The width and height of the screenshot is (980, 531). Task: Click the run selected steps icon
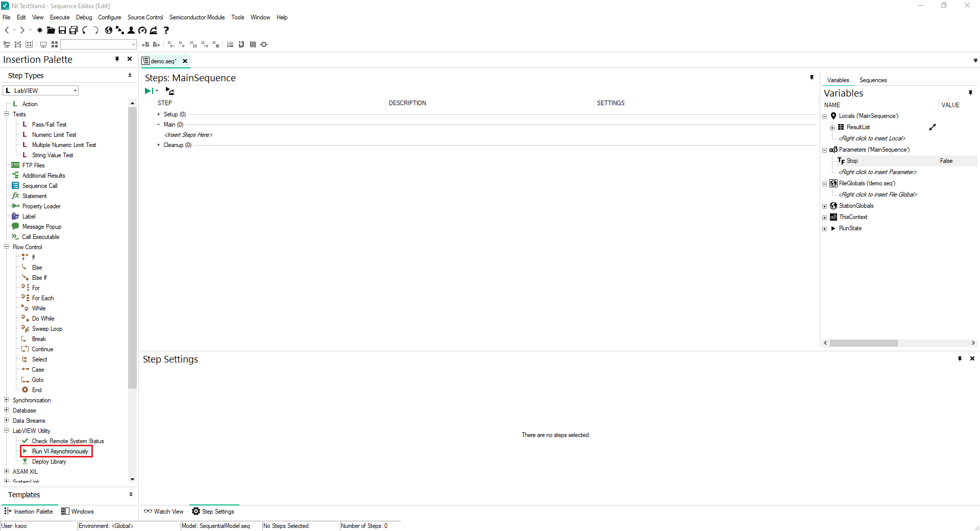pos(170,91)
